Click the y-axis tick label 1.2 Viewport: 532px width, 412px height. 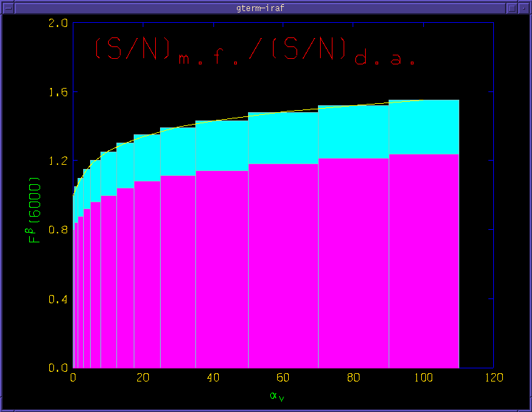point(58,161)
